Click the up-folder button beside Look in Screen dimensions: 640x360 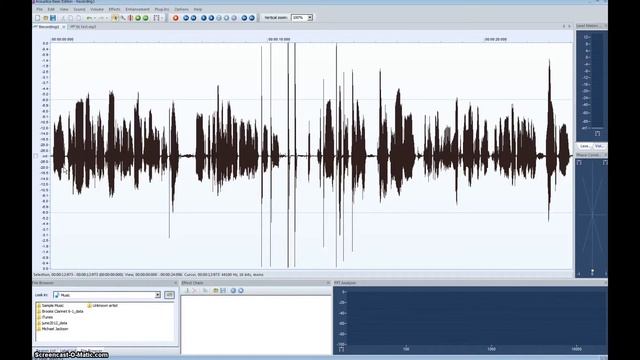coord(169,295)
